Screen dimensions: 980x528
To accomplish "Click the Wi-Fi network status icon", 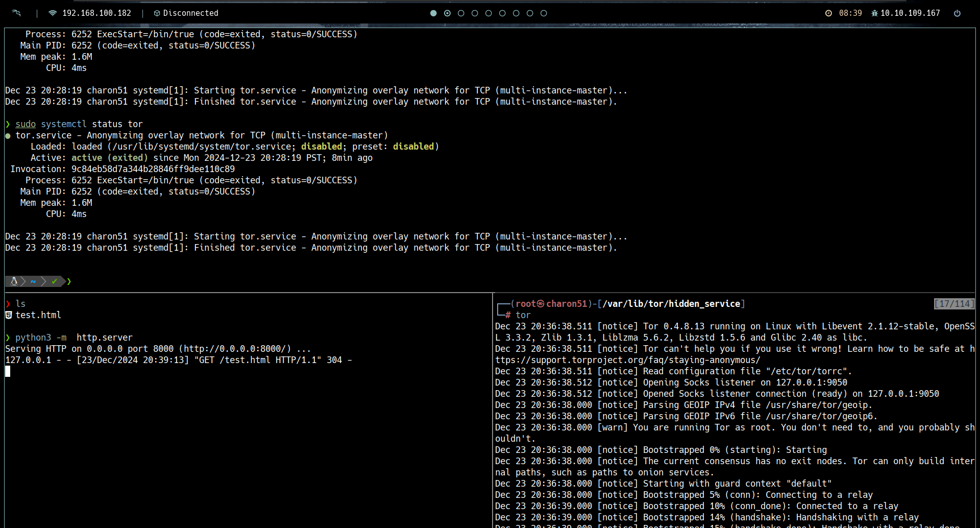I will pyautogui.click(x=52, y=13).
